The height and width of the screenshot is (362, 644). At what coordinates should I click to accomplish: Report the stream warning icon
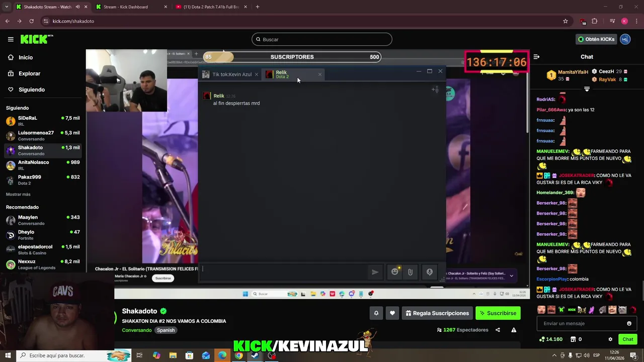[x=514, y=330]
